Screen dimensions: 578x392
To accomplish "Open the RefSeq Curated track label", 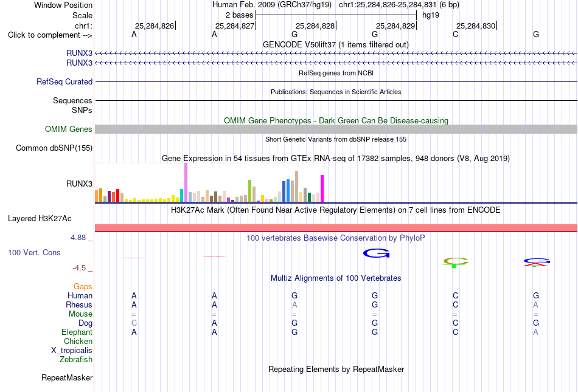I will coord(64,81).
